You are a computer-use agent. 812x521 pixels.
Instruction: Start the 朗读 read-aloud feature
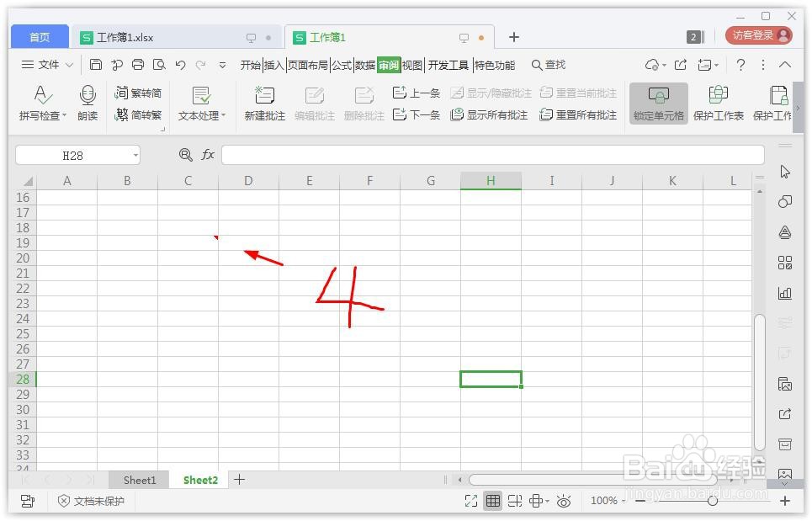click(x=88, y=103)
